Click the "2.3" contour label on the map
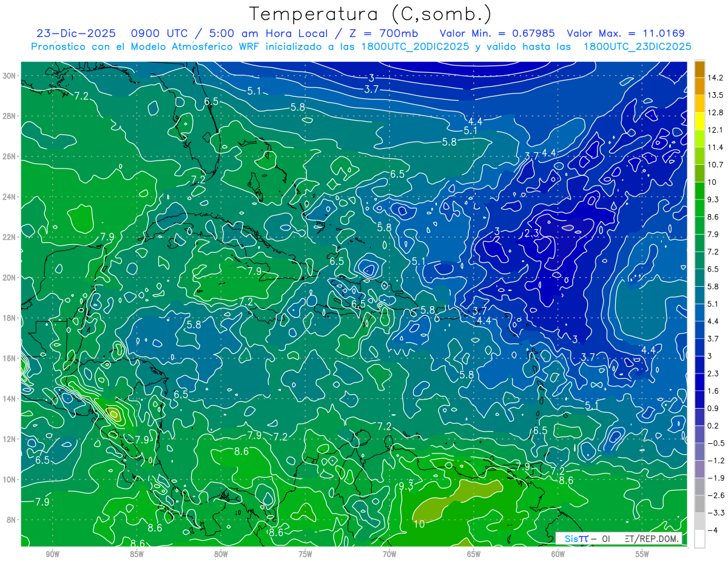728x562 pixels. [x=532, y=233]
